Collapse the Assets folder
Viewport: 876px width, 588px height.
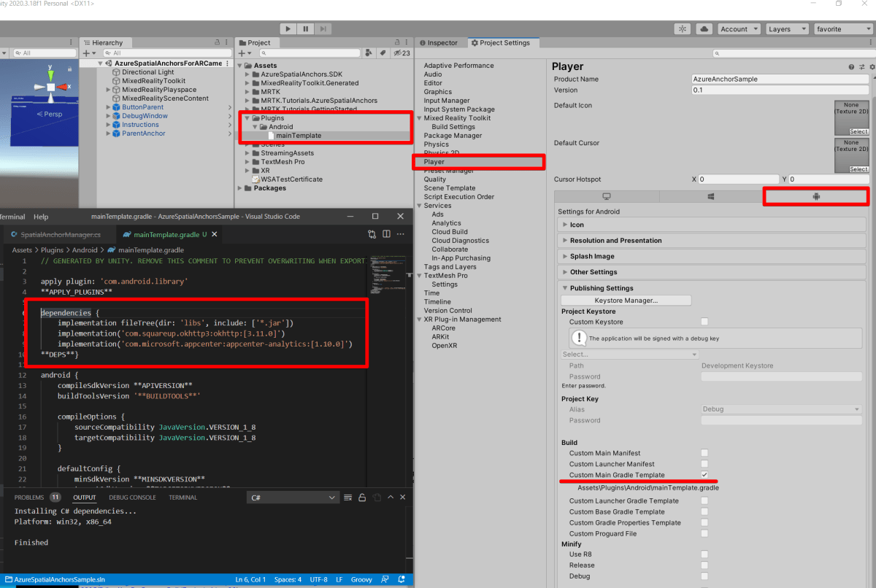coord(240,66)
